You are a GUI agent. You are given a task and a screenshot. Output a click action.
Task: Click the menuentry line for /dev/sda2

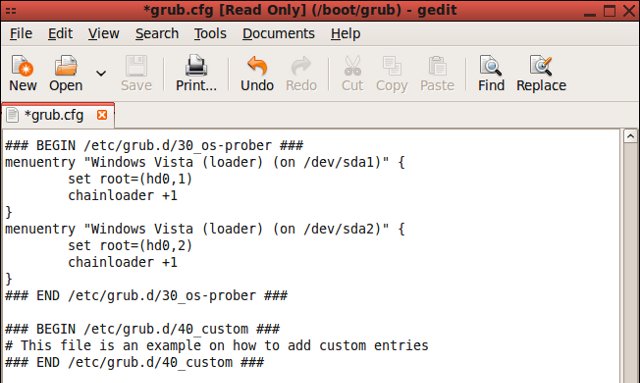pos(204,229)
